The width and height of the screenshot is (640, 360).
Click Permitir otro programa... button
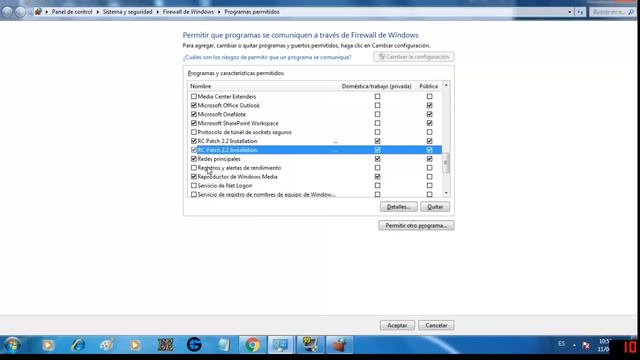[x=416, y=226]
